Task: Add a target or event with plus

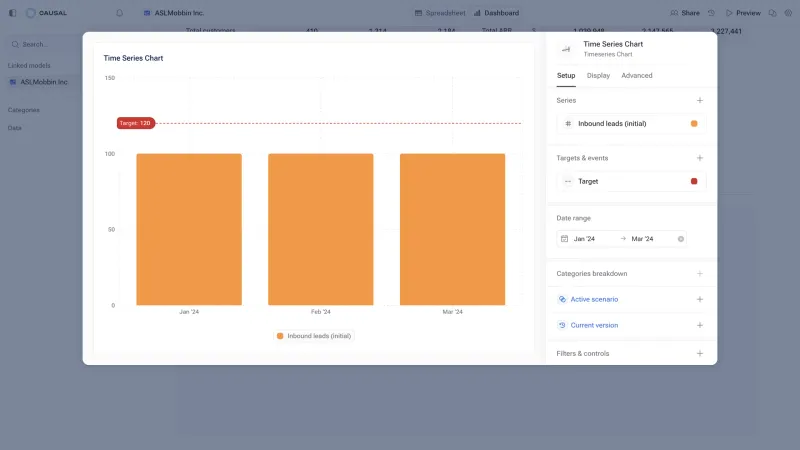Action: click(x=700, y=158)
